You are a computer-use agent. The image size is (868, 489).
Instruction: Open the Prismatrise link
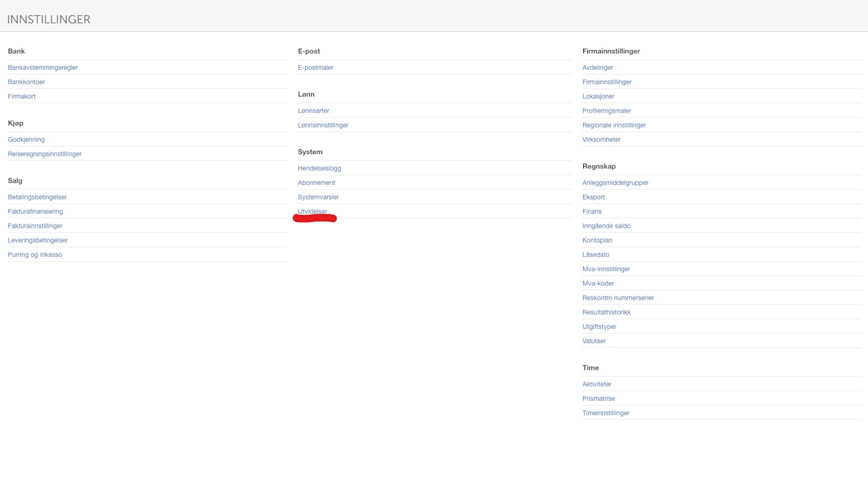click(x=599, y=399)
